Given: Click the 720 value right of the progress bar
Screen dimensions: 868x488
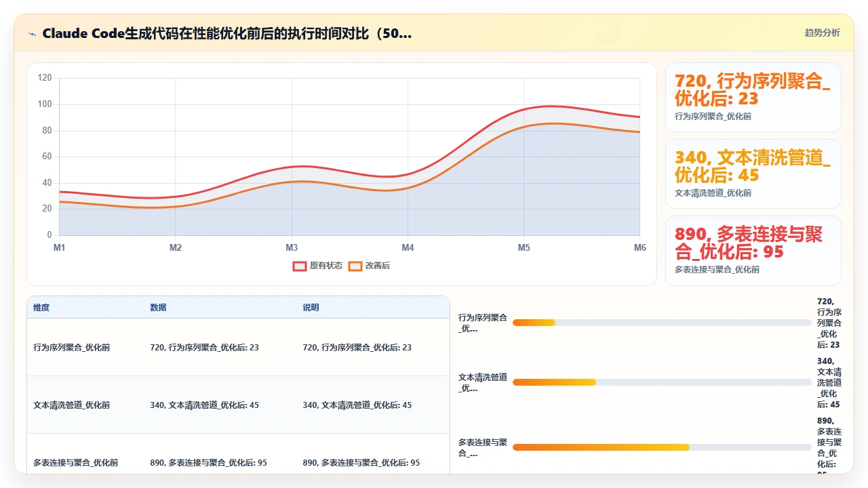Looking at the screenshot, I should (x=829, y=323).
